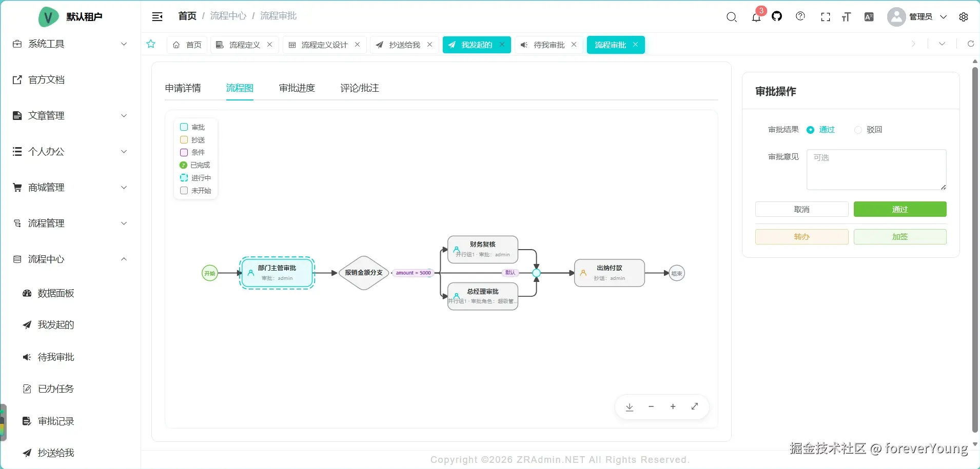Zoom in the flowchart with plus icon
The width and height of the screenshot is (980, 469).
[673, 406]
